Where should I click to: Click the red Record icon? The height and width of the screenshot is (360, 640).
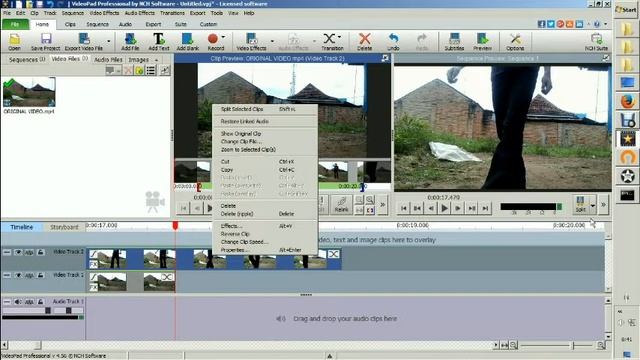pyautogui.click(x=213, y=39)
